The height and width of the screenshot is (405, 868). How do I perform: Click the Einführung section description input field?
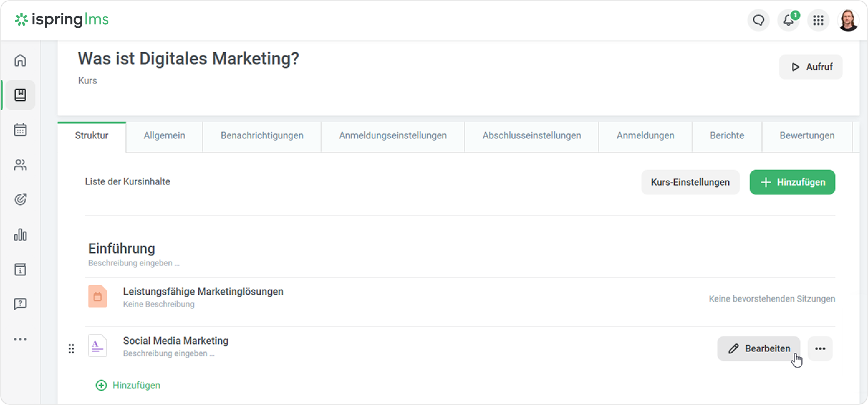pos(134,263)
